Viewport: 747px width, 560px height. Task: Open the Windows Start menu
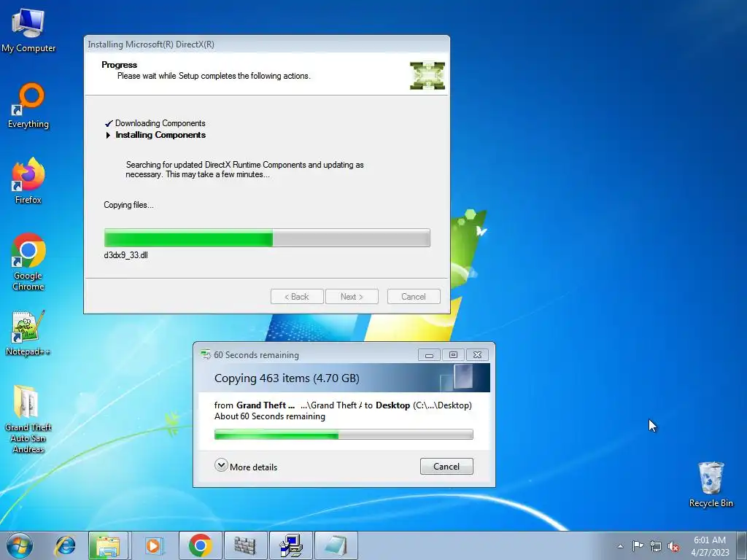pyautogui.click(x=20, y=545)
